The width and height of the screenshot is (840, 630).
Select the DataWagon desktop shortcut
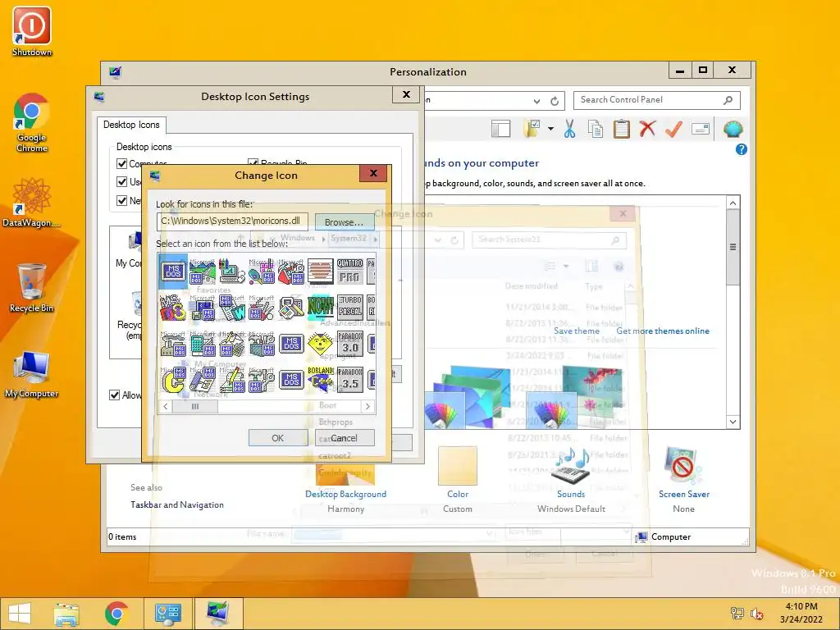[32, 203]
